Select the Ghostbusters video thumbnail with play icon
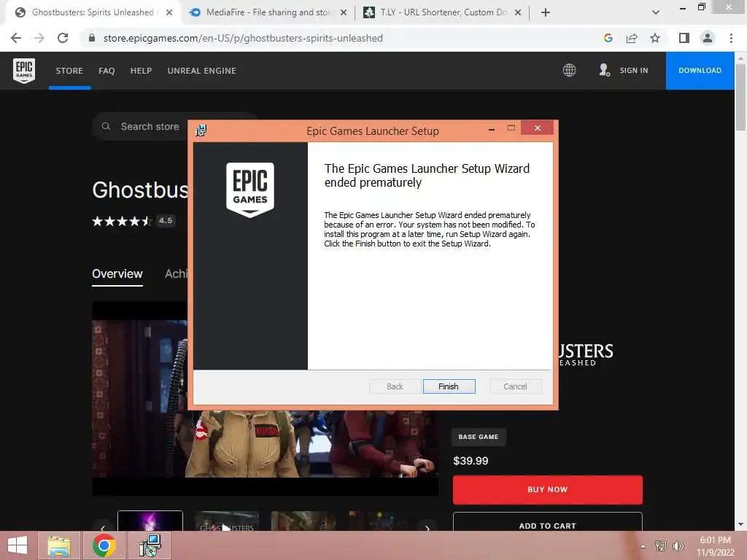This screenshot has width=747, height=560. 227,521
